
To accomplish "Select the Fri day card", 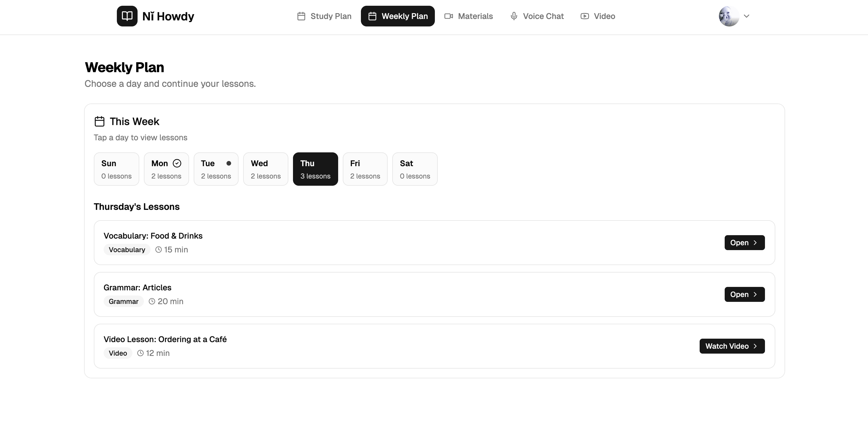I will [365, 169].
